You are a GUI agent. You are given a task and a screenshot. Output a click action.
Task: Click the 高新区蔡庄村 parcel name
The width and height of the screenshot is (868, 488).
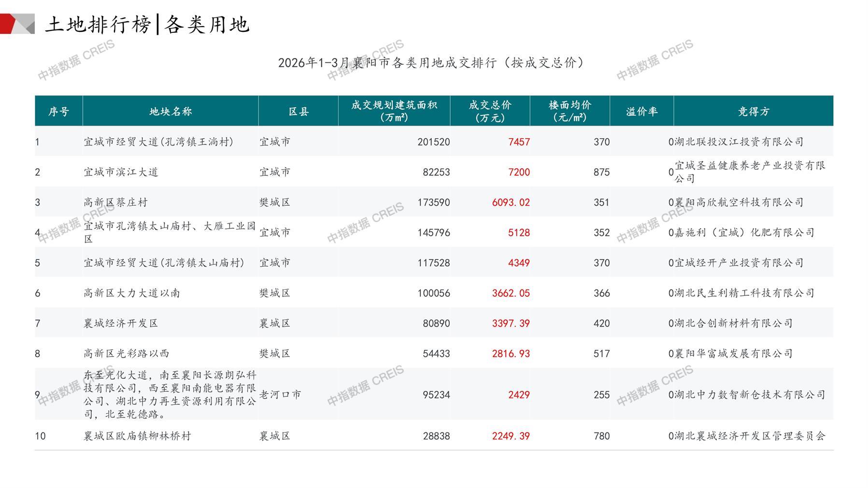pos(115,202)
